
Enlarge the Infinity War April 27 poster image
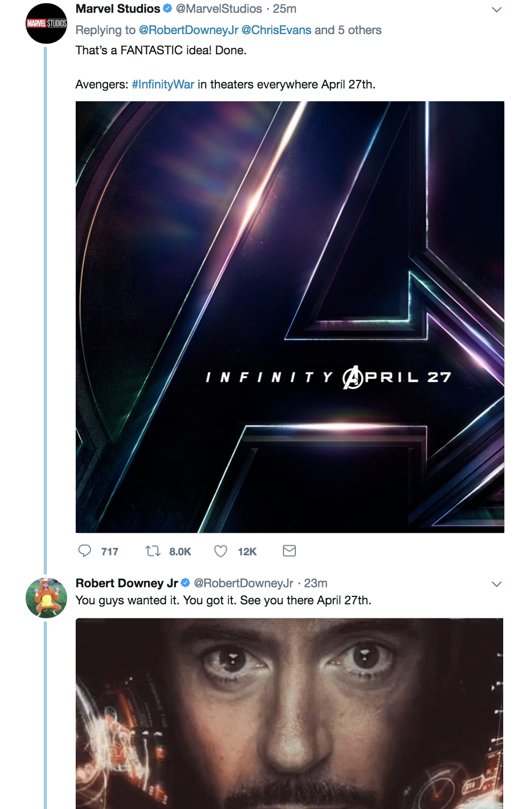pos(290,317)
